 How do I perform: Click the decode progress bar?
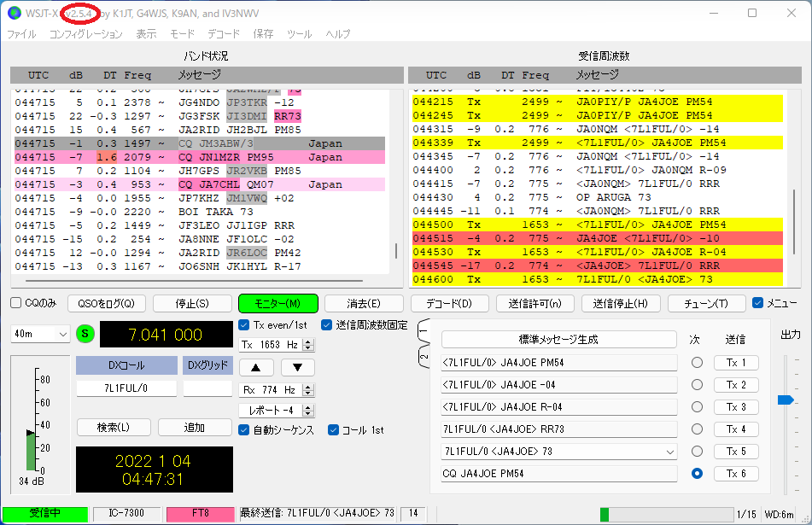pos(667,514)
